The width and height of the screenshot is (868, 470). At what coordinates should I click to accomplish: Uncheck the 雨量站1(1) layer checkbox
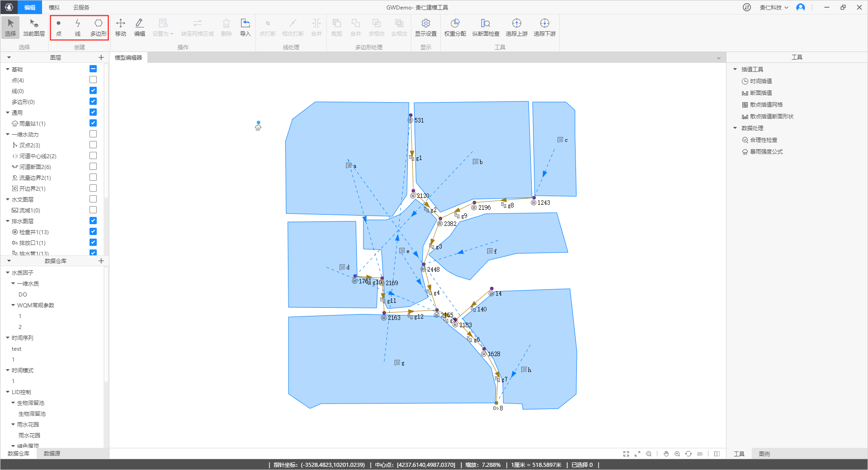(93, 123)
